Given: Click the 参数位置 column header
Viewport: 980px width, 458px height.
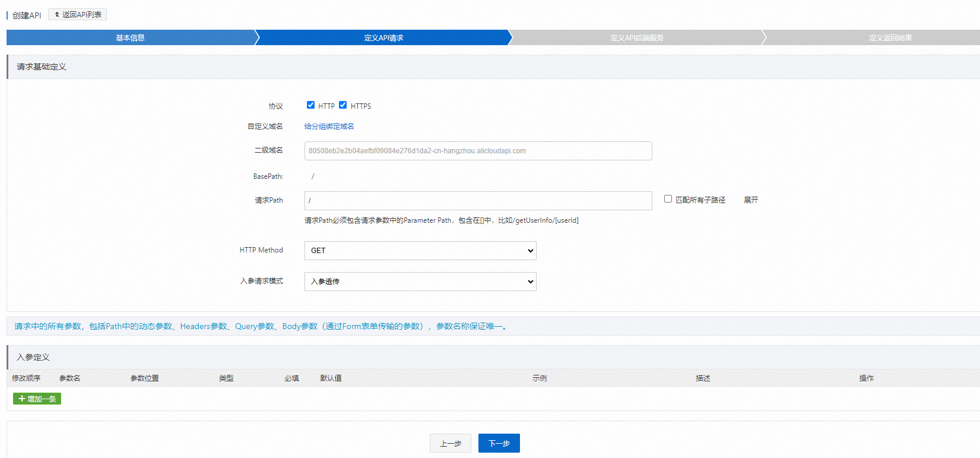Looking at the screenshot, I should [x=145, y=378].
